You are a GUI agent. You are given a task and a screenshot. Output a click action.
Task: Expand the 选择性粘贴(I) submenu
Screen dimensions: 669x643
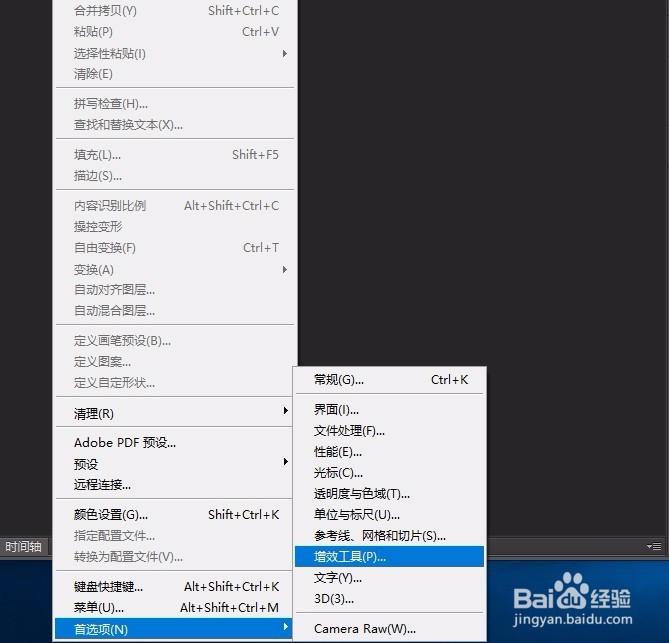pos(175,53)
